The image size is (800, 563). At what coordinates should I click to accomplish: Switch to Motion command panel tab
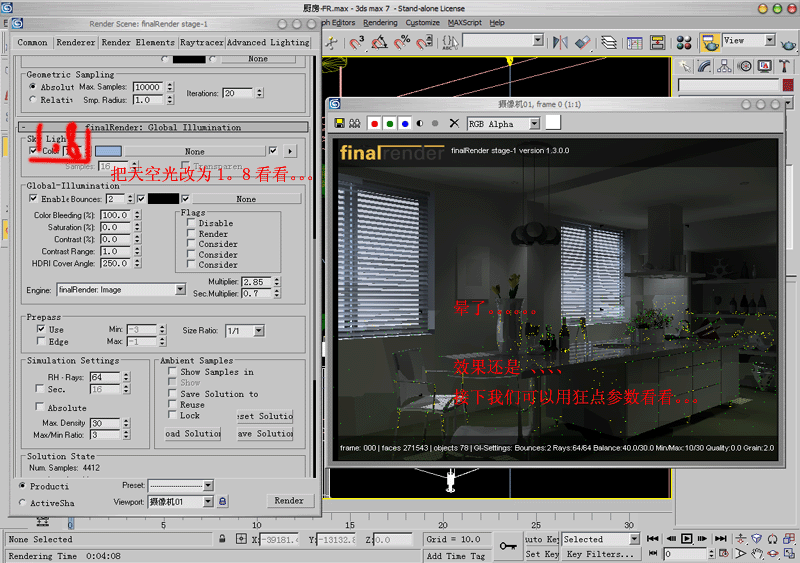(744, 66)
